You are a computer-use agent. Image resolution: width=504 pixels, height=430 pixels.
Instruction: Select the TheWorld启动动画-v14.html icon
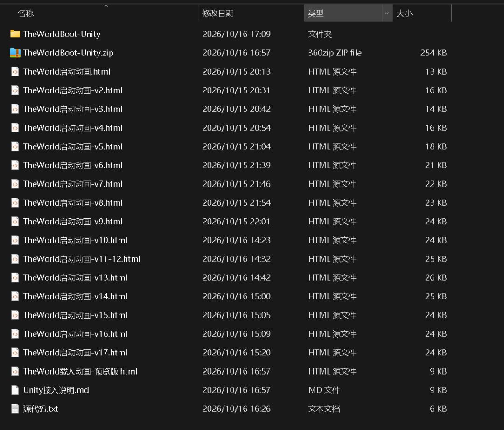(x=15, y=297)
